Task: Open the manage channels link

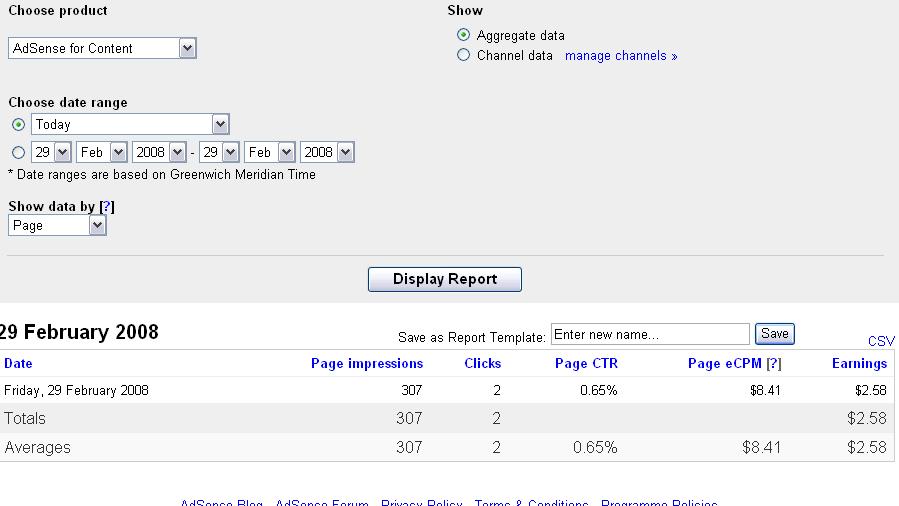Action: coord(621,56)
